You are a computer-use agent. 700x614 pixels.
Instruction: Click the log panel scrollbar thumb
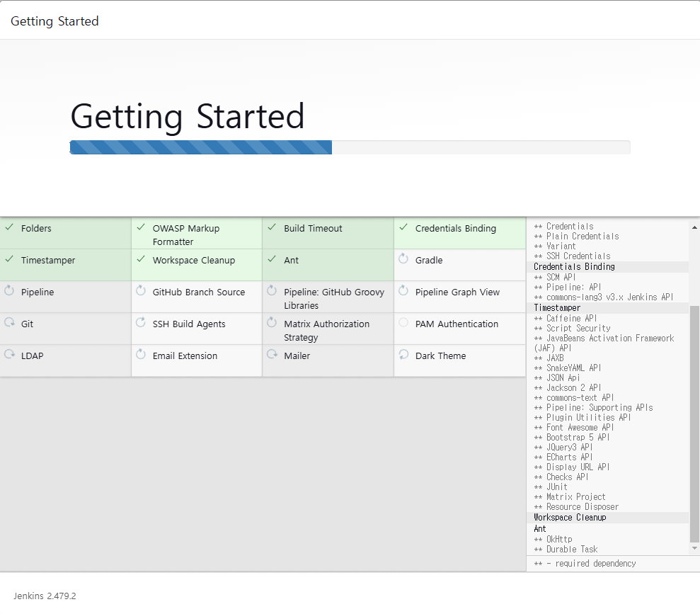pyautogui.click(x=694, y=424)
